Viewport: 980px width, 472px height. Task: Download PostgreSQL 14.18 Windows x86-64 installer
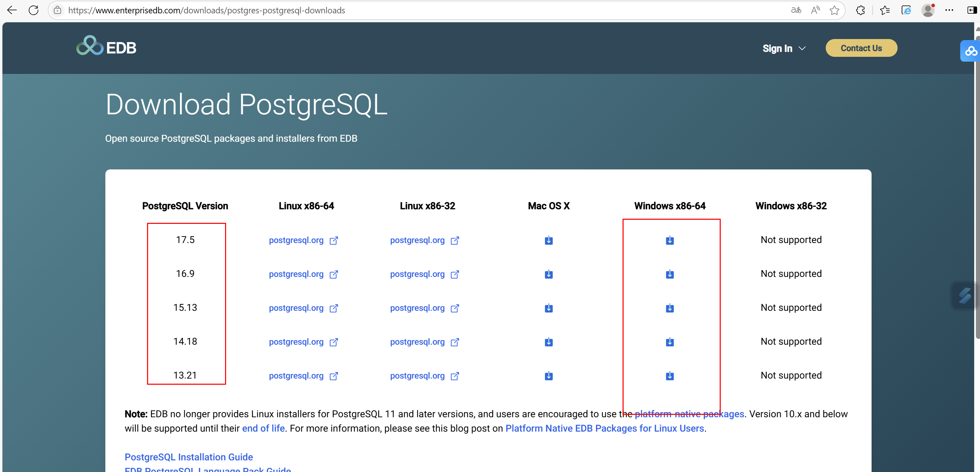point(669,342)
